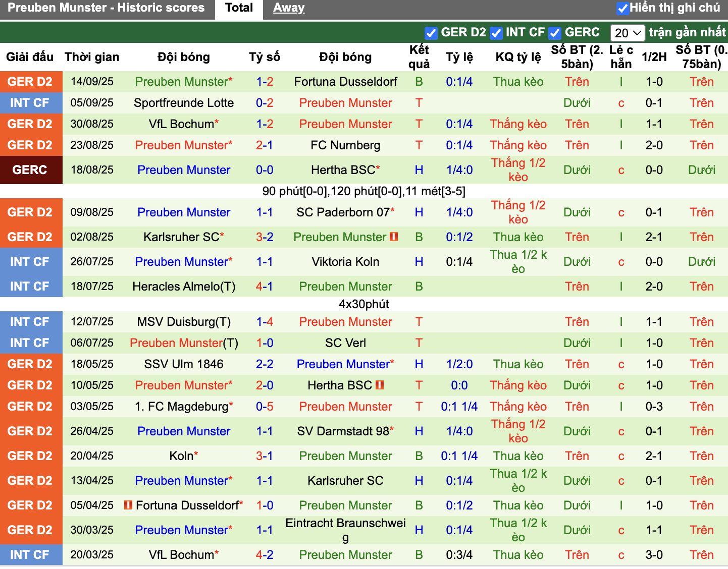Image resolution: width=728 pixels, height=569 pixels.
Task: Click date 26/07/25 in the time column
Action: pos(92,262)
